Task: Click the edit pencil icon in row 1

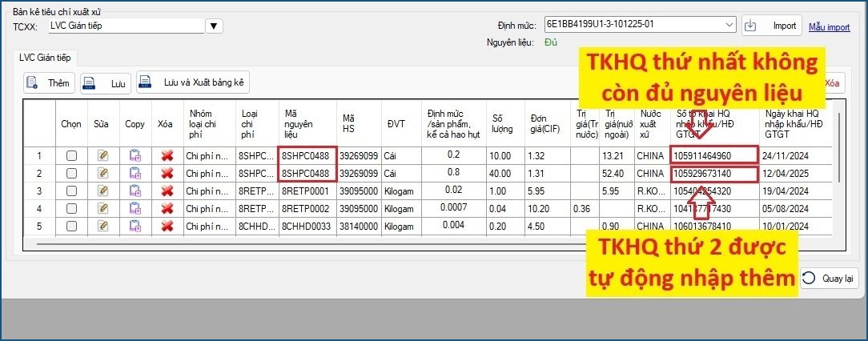Action: pos(102,156)
